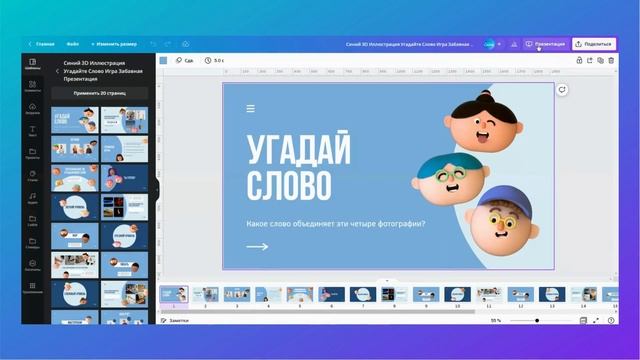Collapse the side panel with its edge handle
Viewport: 640px width, 360px height.
pyautogui.click(x=157, y=190)
